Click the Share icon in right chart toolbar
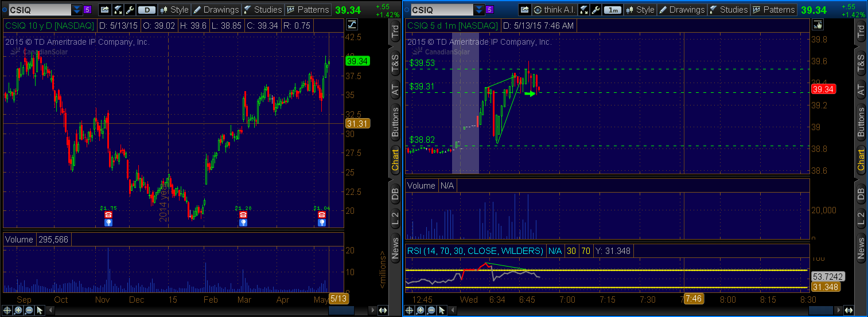 [x=525, y=10]
